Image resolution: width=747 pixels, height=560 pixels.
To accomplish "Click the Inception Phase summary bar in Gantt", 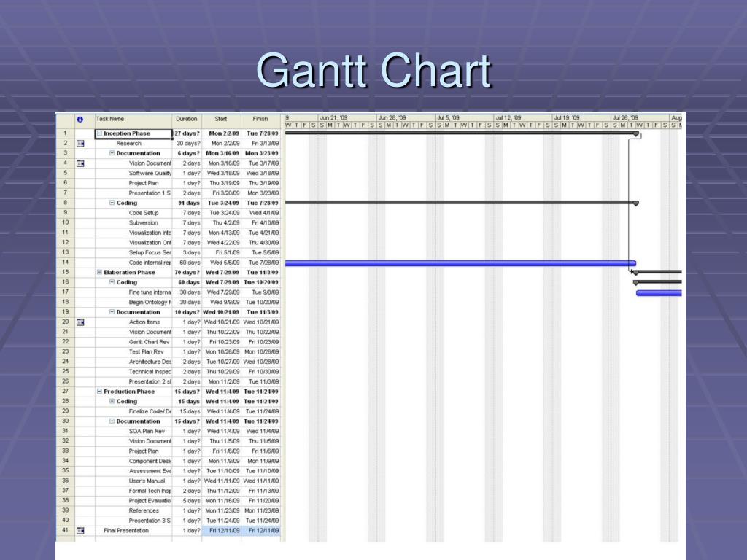I will point(462,134).
